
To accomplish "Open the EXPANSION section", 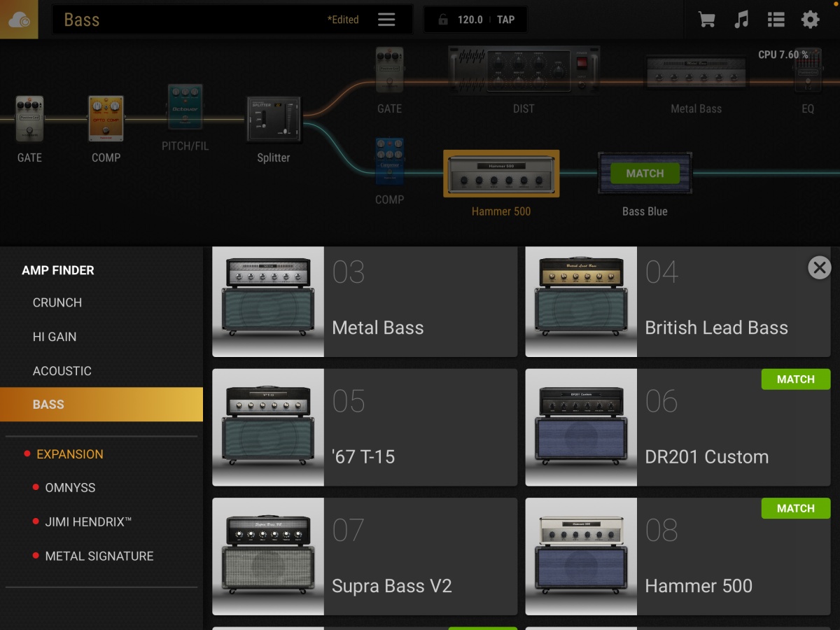I will [x=70, y=454].
